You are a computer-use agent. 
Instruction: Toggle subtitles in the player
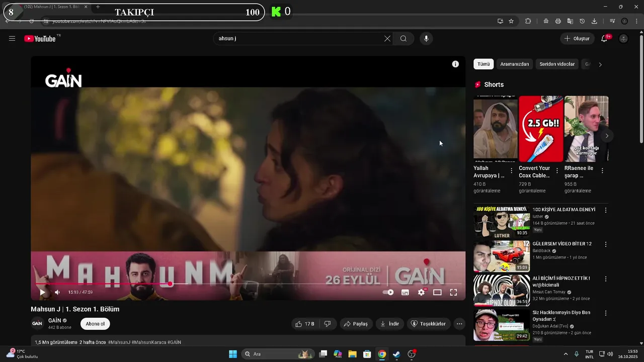tap(405, 292)
